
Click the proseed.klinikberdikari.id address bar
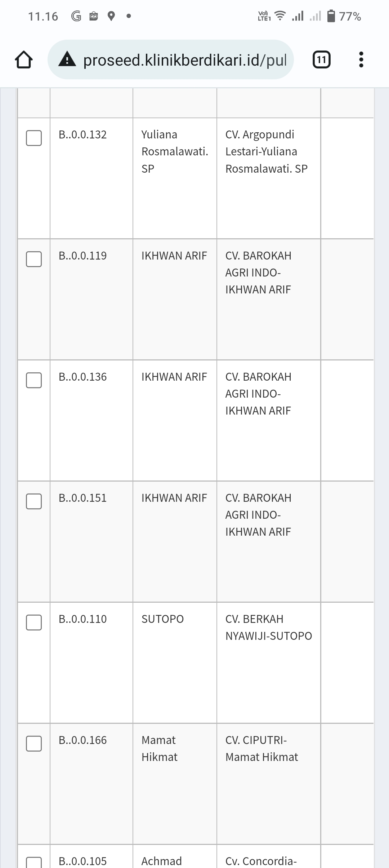tap(184, 60)
